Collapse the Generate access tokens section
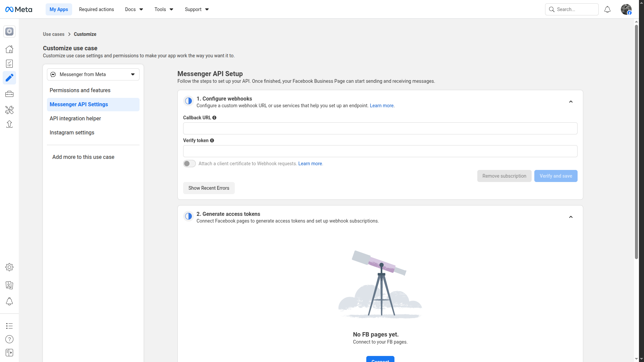The height and width of the screenshot is (362, 644). click(x=571, y=217)
